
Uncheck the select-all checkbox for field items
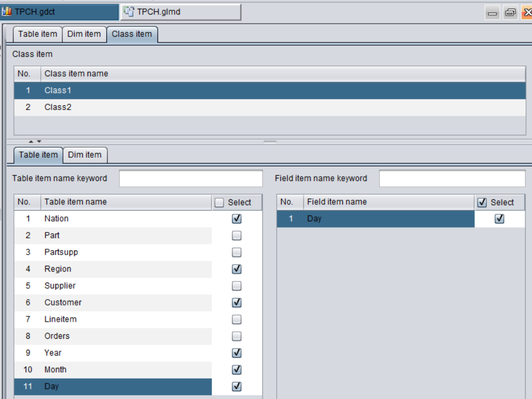pyautogui.click(x=482, y=202)
